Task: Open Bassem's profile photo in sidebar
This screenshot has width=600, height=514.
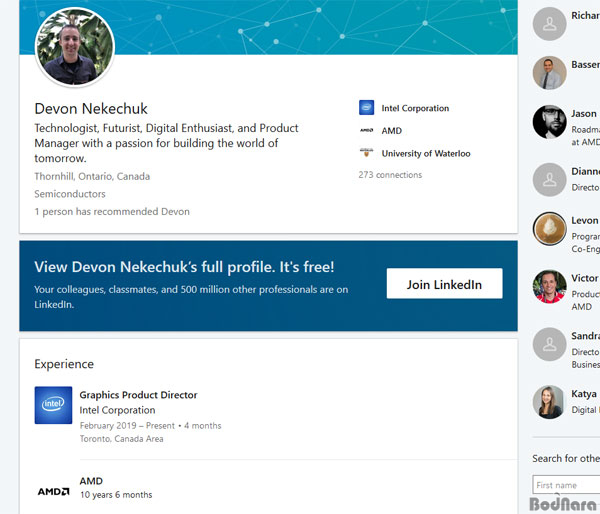Action: [x=549, y=73]
